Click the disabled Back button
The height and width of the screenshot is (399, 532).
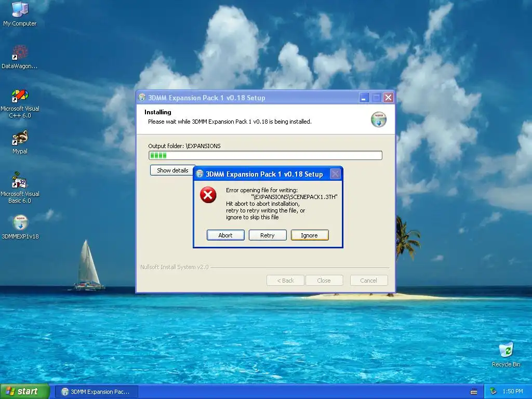285,281
